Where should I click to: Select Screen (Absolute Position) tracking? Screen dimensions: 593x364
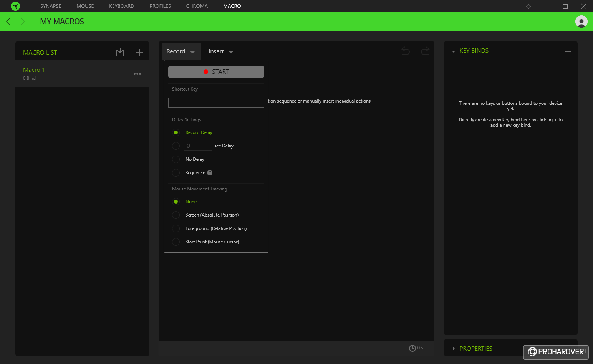pos(176,215)
